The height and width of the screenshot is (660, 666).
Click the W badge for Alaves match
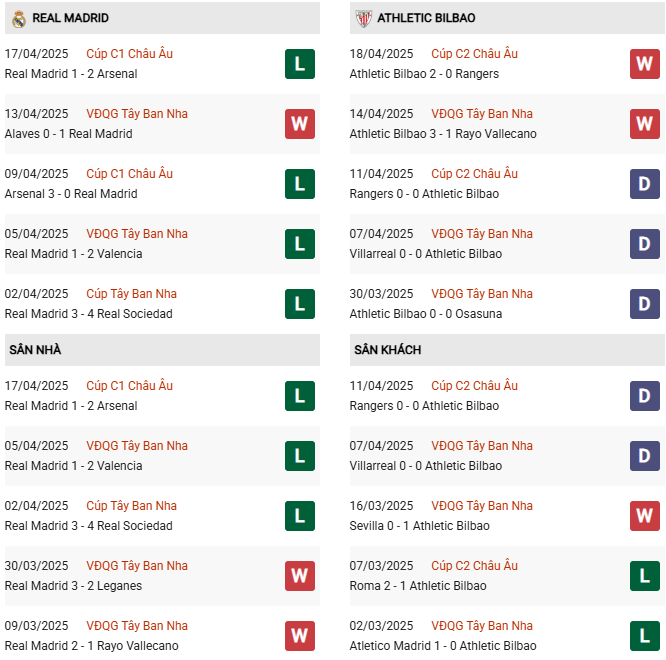tap(299, 124)
